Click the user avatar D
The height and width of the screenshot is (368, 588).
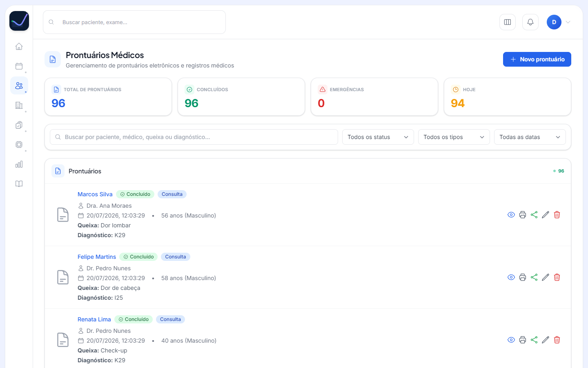[554, 22]
